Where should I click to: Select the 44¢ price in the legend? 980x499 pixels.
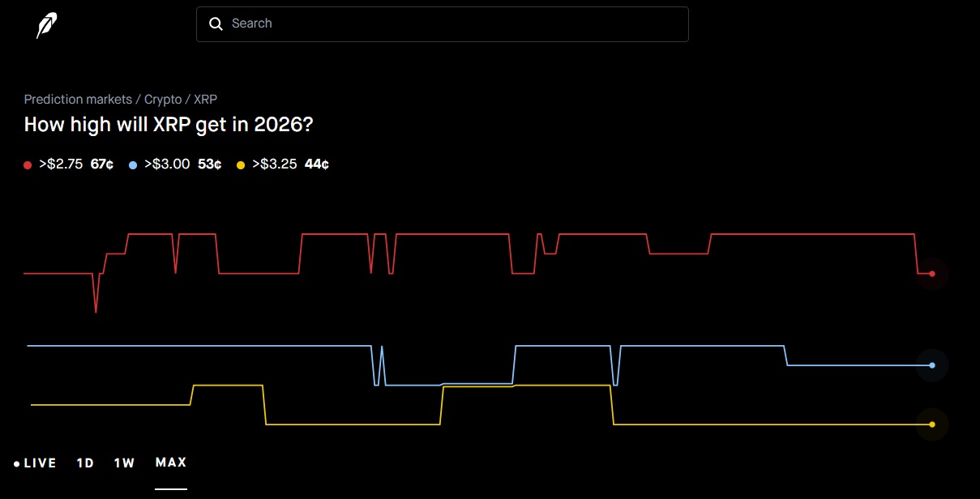pyautogui.click(x=317, y=164)
